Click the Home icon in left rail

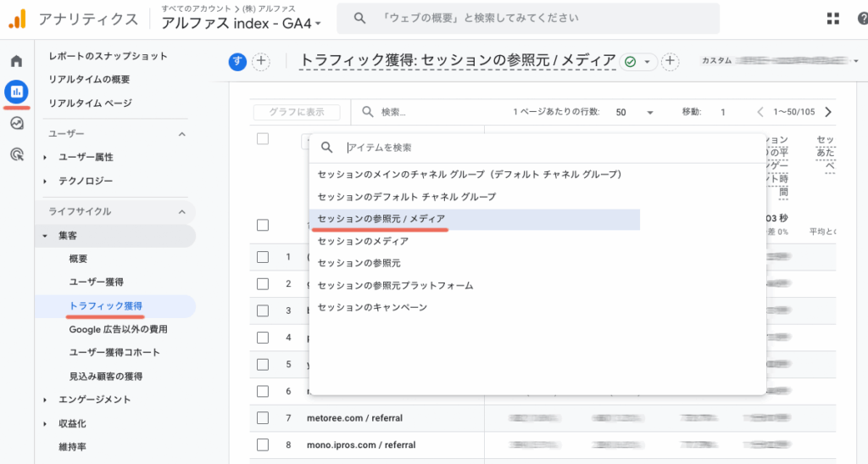(16, 61)
